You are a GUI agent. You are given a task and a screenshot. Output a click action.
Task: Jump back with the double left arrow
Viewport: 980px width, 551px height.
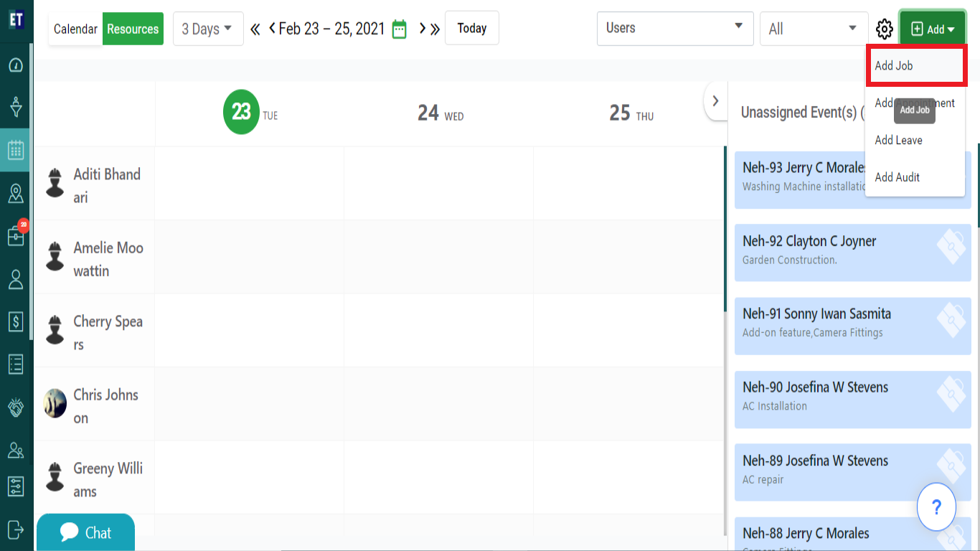[255, 29]
